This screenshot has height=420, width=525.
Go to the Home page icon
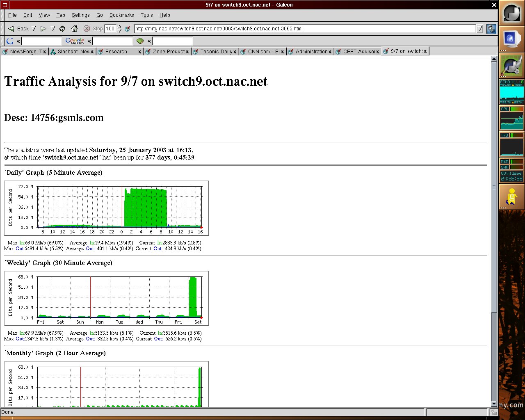[74, 29]
